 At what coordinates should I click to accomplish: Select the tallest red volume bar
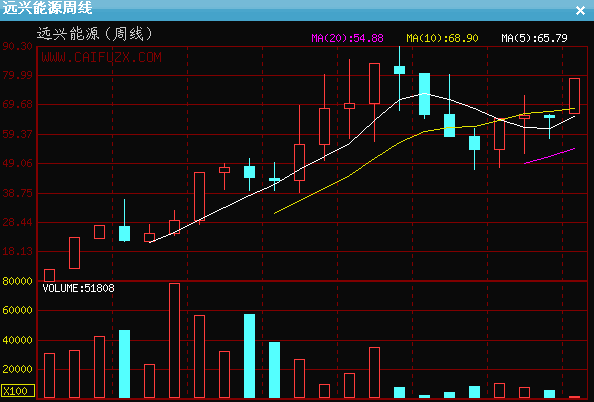click(174, 340)
